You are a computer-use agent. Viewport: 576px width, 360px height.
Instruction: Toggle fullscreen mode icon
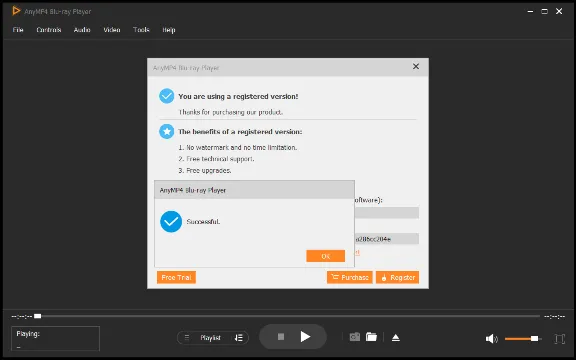click(559, 339)
